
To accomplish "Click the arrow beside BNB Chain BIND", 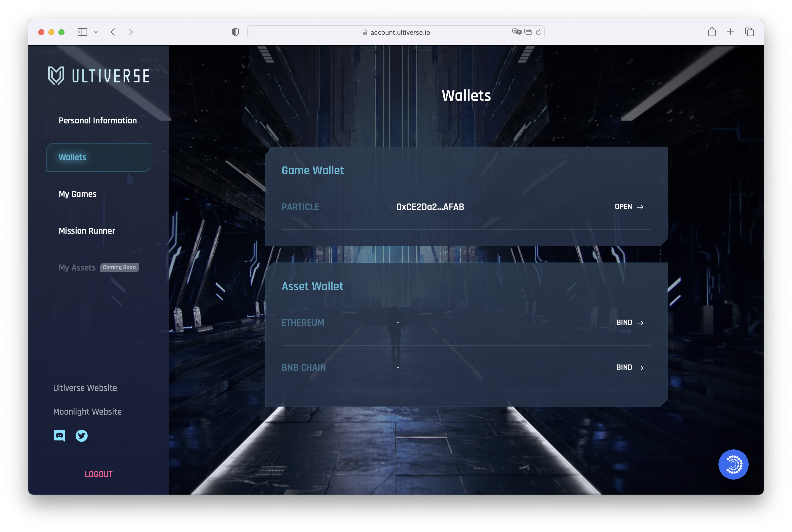I will pyautogui.click(x=640, y=368).
